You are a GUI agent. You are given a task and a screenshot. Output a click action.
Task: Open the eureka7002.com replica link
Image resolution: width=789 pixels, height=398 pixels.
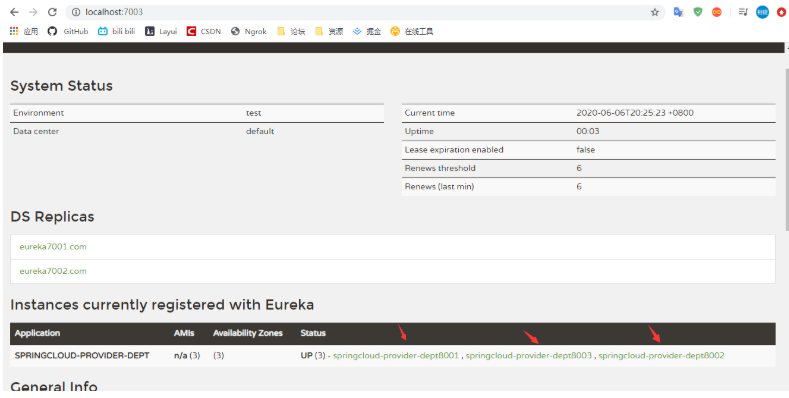tap(53, 271)
